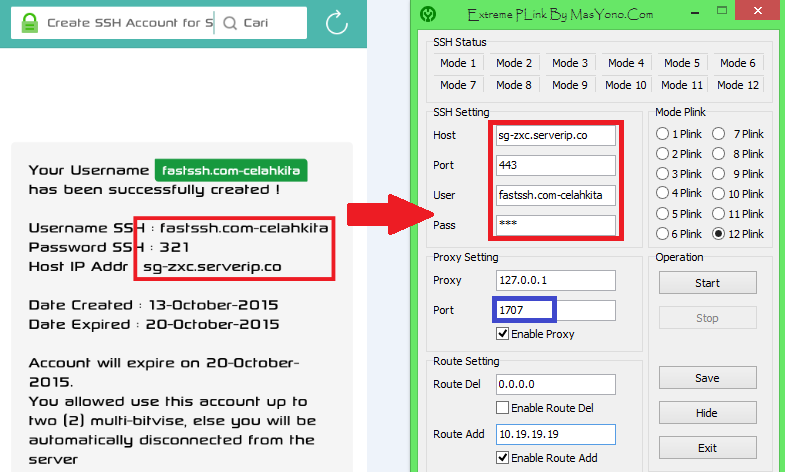The height and width of the screenshot is (472, 785).
Task: Click the Mode 8 status indicator
Action: [x=514, y=85]
